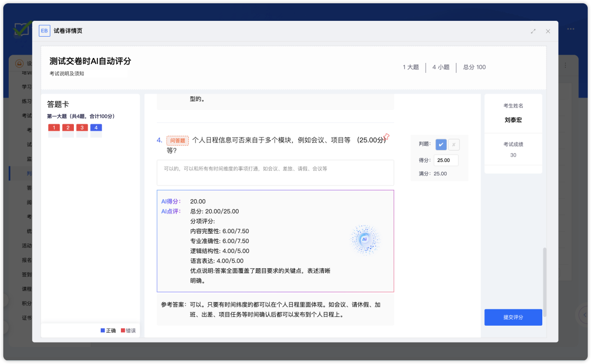
Task: Click the 得分 score input showing 25.00
Action: 445,160
